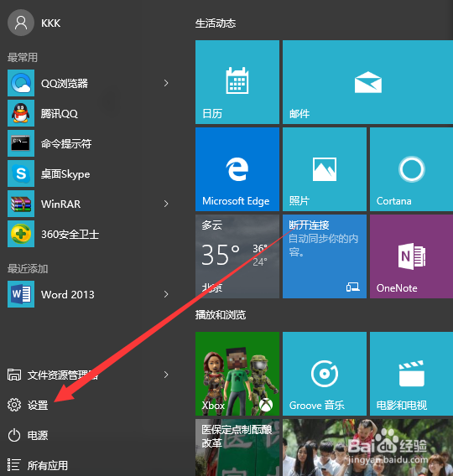Open the 北京 weather tile
Screen dimensions: 453x476
[237, 256]
